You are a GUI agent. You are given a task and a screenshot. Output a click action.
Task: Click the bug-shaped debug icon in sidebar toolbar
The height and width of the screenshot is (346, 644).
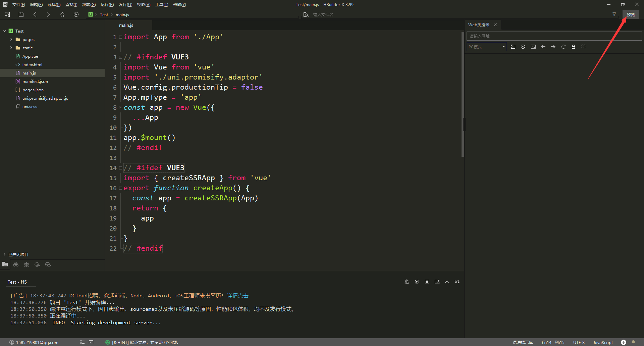point(26,264)
